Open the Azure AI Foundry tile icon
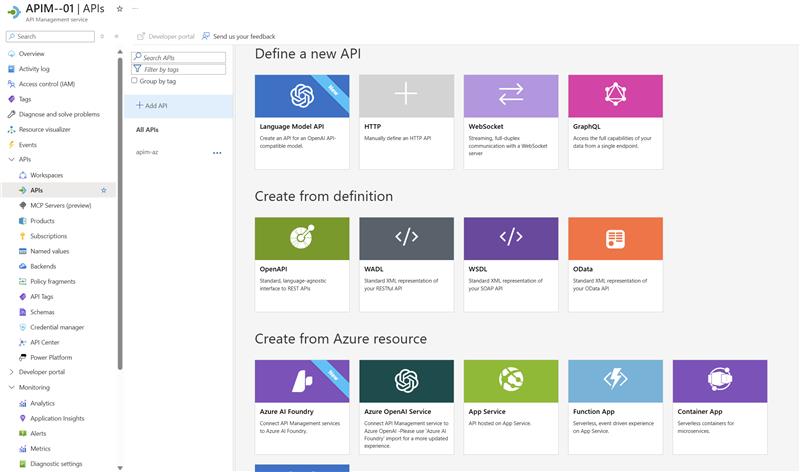 coord(302,381)
